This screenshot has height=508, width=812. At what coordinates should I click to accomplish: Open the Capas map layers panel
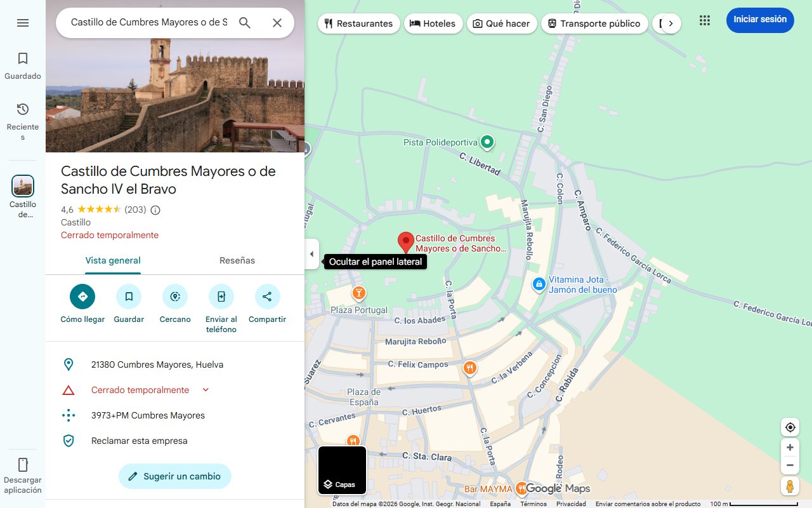(x=342, y=470)
